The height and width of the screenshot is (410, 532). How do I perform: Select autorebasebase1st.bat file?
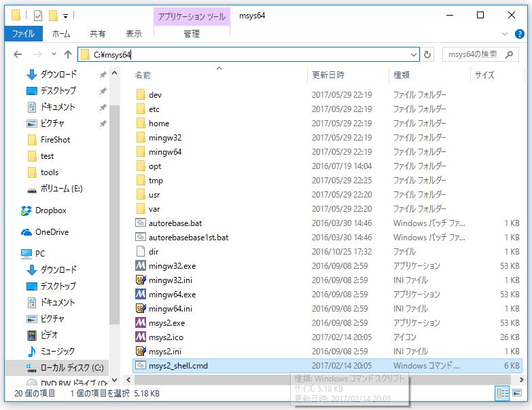(x=188, y=238)
